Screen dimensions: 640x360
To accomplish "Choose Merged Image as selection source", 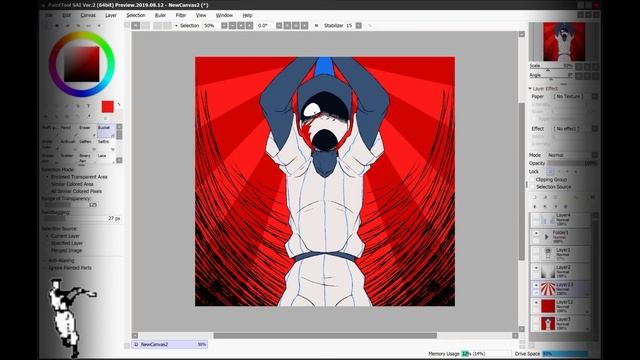I will pos(64,250).
